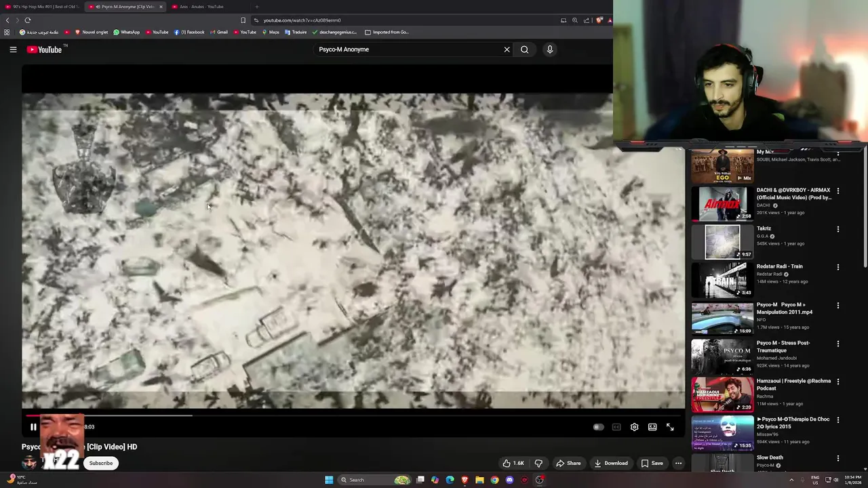Image resolution: width=868 pixels, height=488 pixels.
Task: Open the AIRMAX video thumbnail
Action: coord(722,204)
